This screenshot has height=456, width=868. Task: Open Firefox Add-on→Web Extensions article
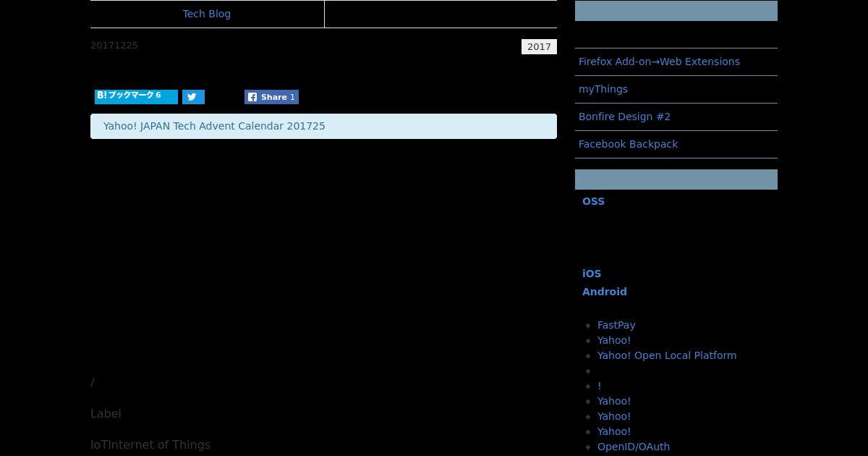pyautogui.click(x=659, y=62)
